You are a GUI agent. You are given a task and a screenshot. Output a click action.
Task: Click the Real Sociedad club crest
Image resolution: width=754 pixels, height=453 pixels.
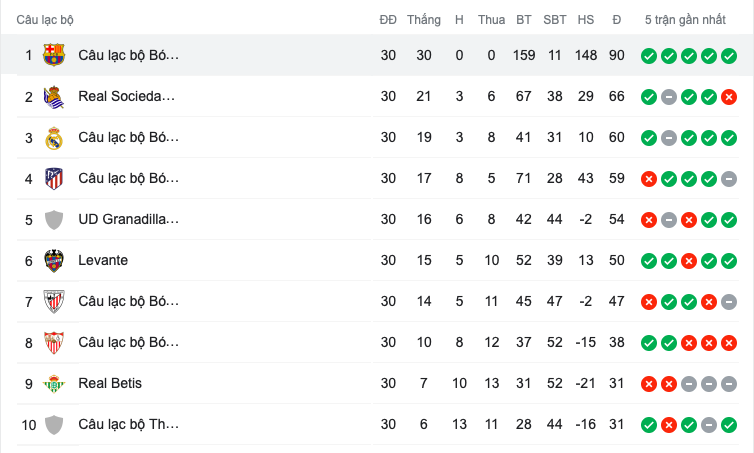pos(54,96)
